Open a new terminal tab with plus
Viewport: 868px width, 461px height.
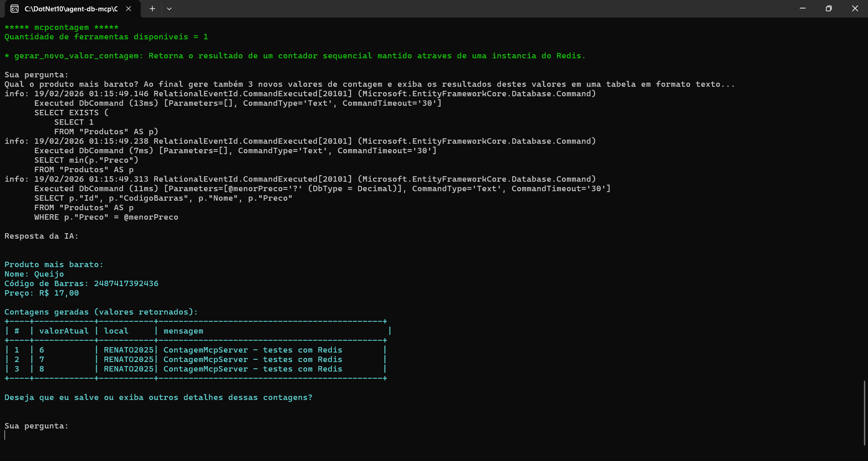click(152, 9)
